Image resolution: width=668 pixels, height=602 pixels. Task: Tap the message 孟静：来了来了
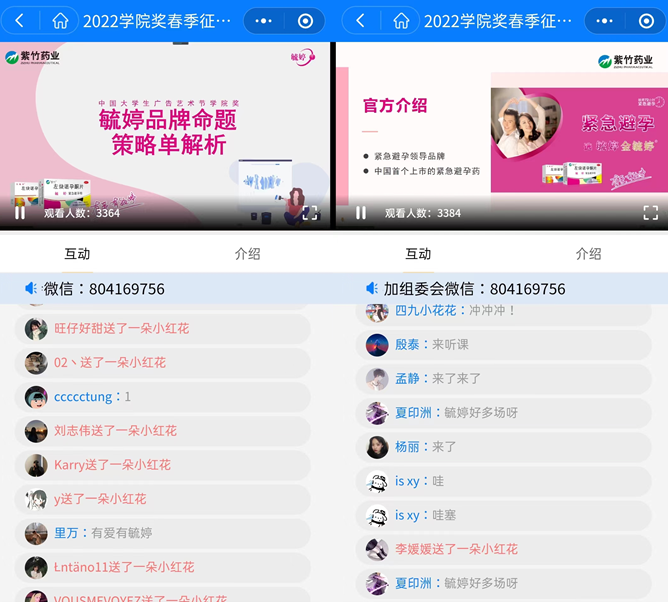(x=504, y=379)
